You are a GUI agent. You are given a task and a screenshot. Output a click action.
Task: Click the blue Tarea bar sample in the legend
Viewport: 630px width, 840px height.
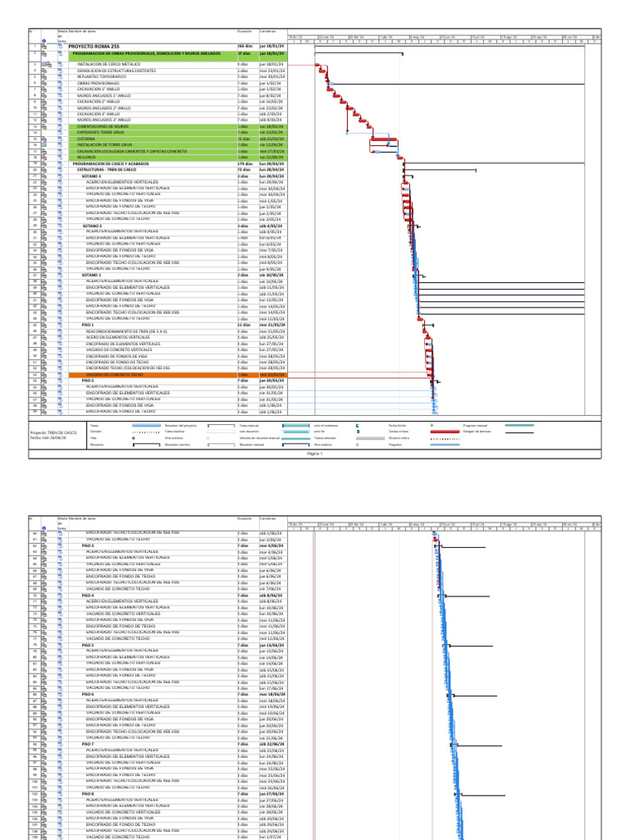146,426
